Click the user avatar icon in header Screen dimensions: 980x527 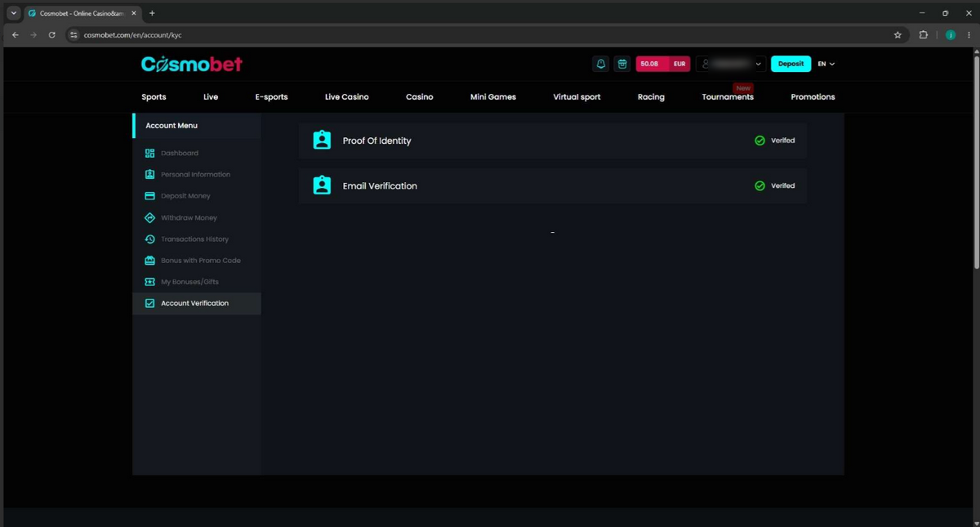point(706,64)
